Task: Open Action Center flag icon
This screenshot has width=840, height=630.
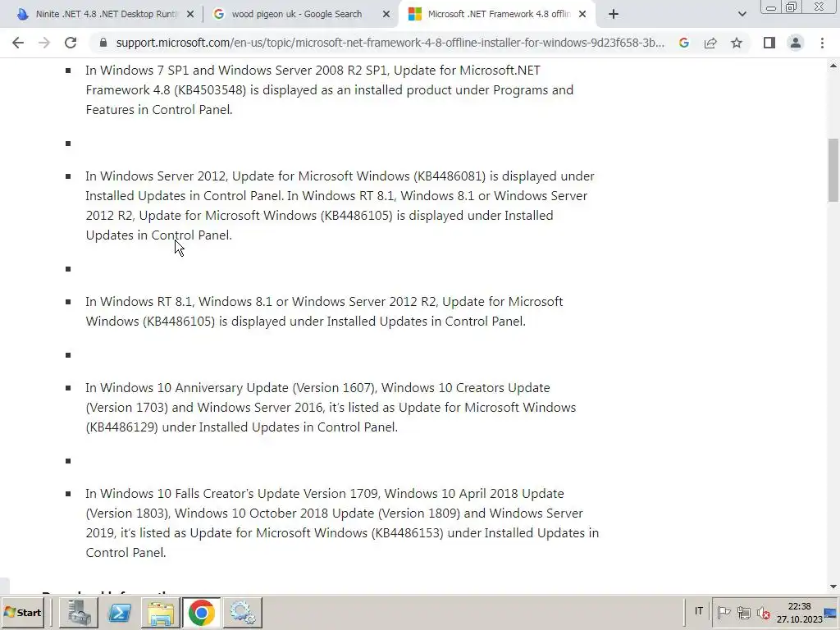Action: [724, 612]
